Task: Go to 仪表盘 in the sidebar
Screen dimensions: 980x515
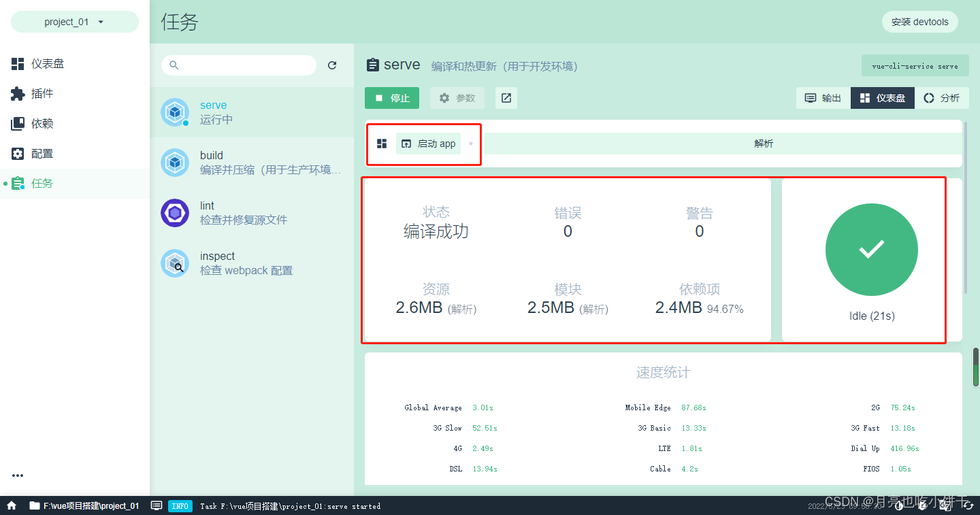Action: 75,63
